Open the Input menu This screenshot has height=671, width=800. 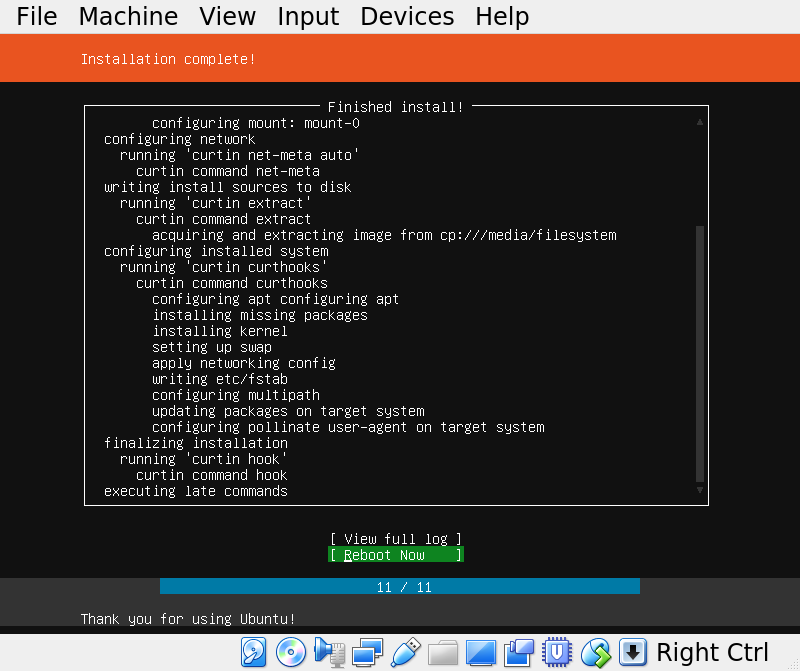(x=307, y=16)
